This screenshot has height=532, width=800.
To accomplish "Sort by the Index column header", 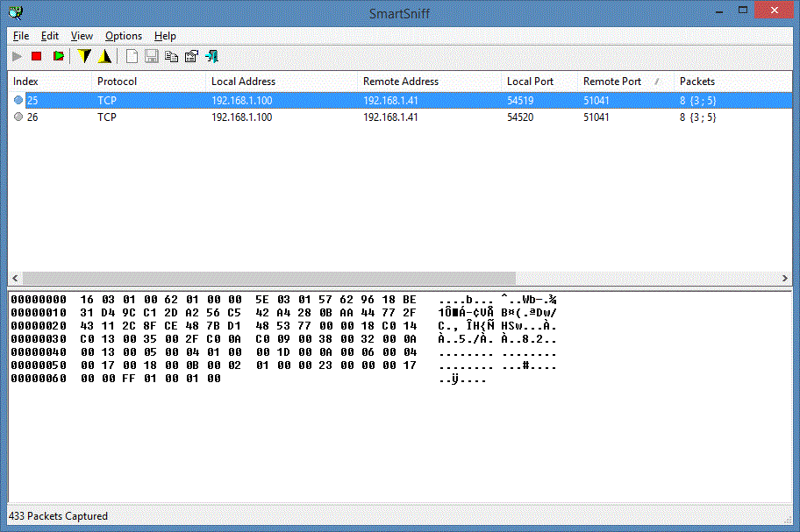I will point(49,82).
